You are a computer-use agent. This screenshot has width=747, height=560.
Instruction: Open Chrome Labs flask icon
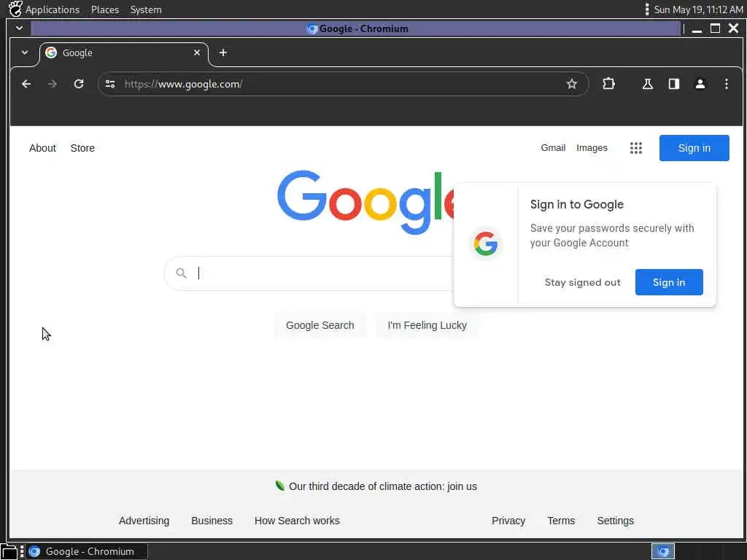[x=648, y=85]
